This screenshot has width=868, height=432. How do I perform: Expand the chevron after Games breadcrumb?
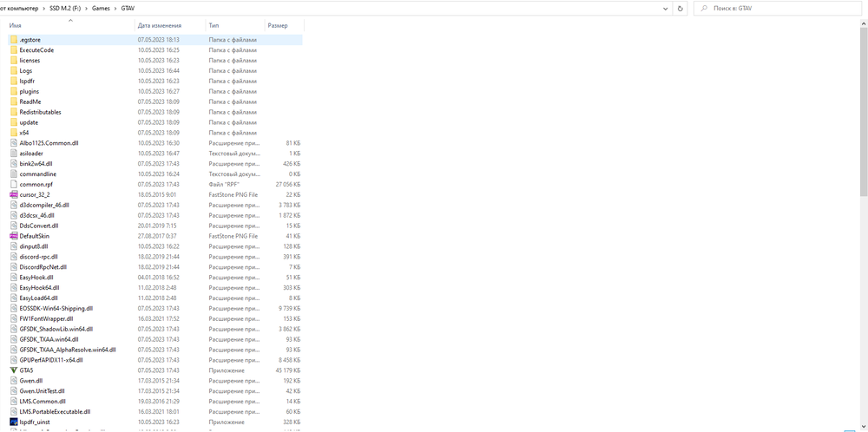point(117,9)
